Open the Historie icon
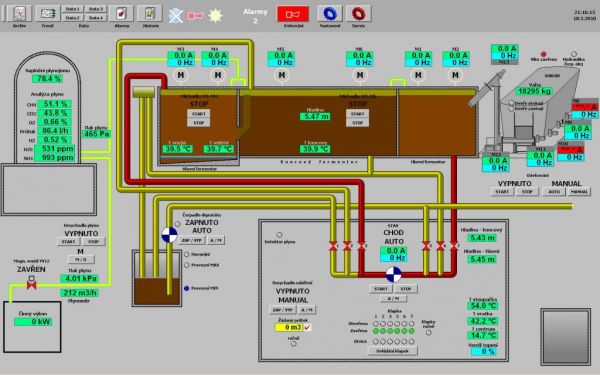Screen dimensions: 600x375 pos(150,14)
